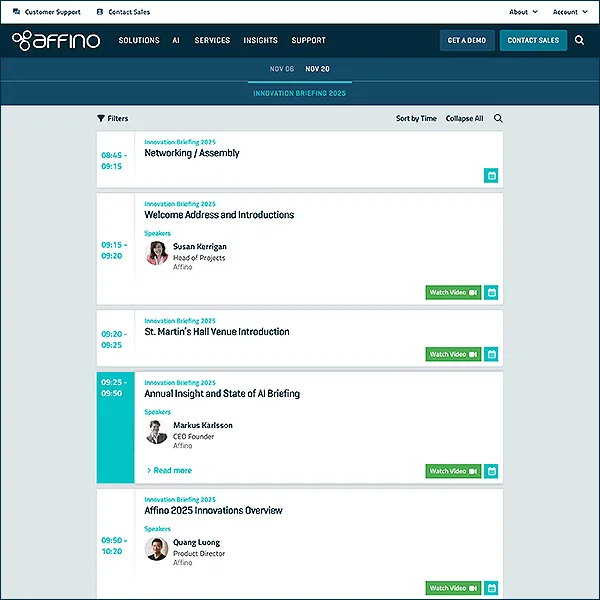Switch to the NOV 06 date tab

pyautogui.click(x=282, y=69)
